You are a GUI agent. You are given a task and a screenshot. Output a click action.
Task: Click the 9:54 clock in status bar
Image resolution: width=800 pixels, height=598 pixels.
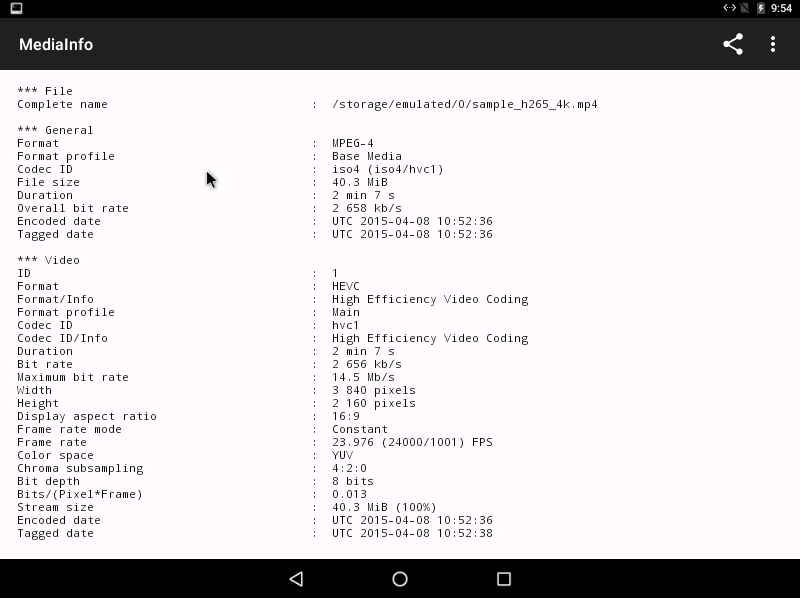[x=781, y=8]
